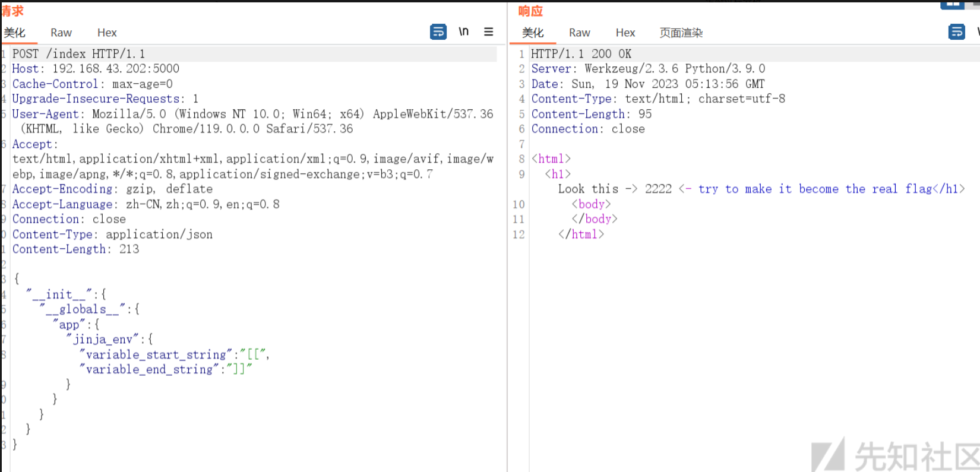This screenshot has width=980, height=472.
Task: Click the 'Look this -> 2222' response text
Action: point(615,189)
